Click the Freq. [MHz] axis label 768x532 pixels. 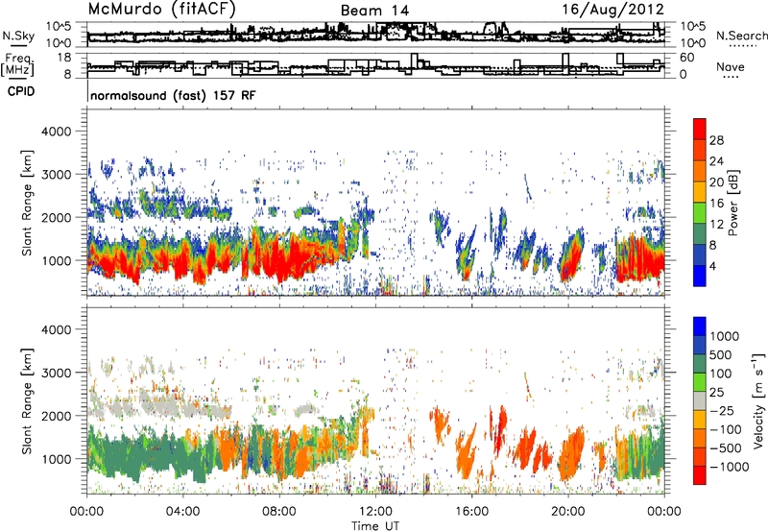click(x=17, y=65)
